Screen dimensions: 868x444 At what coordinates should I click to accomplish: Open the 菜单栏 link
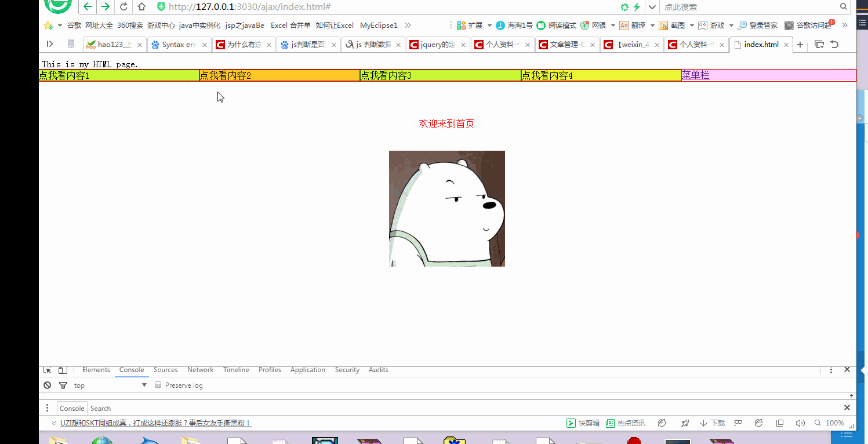click(695, 75)
